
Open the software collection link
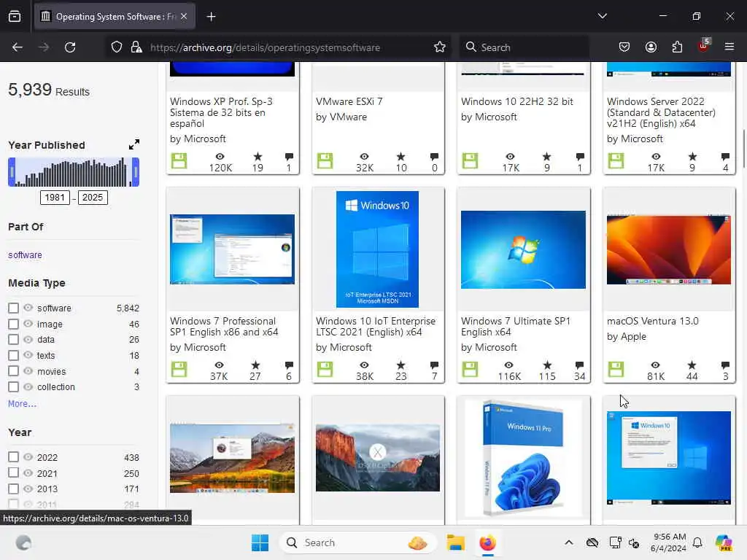pyautogui.click(x=25, y=254)
